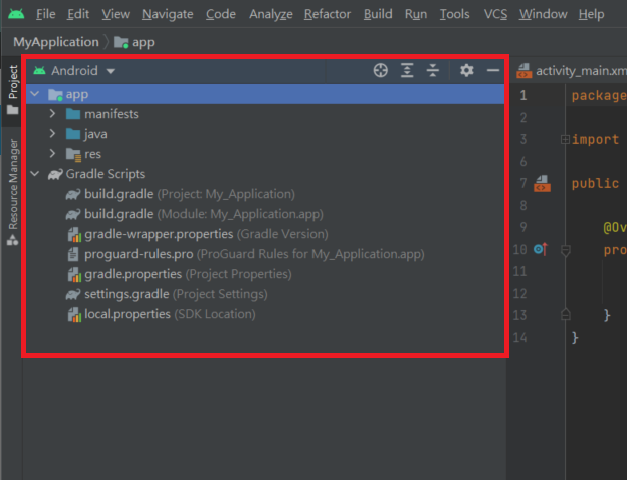This screenshot has height=480, width=627.
Task: Toggle the Project tool window tab
Action: pyautogui.click(x=12, y=90)
